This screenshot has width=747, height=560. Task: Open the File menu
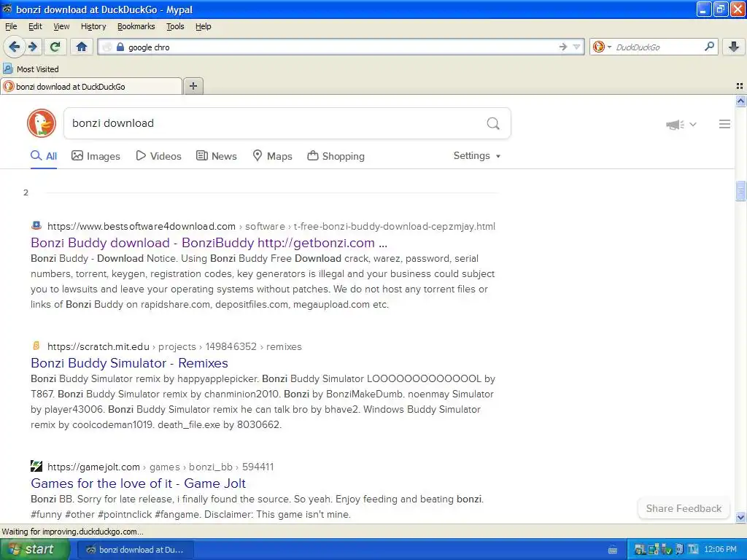[11, 26]
